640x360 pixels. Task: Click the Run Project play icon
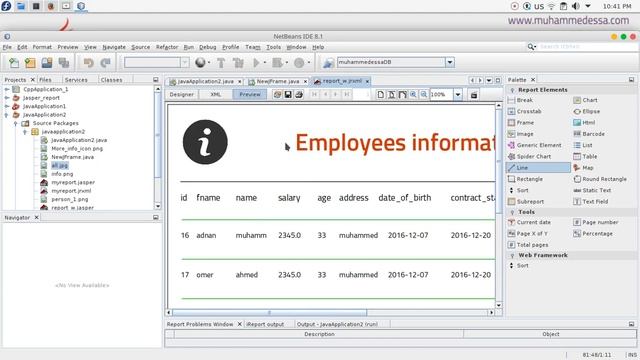256,62
